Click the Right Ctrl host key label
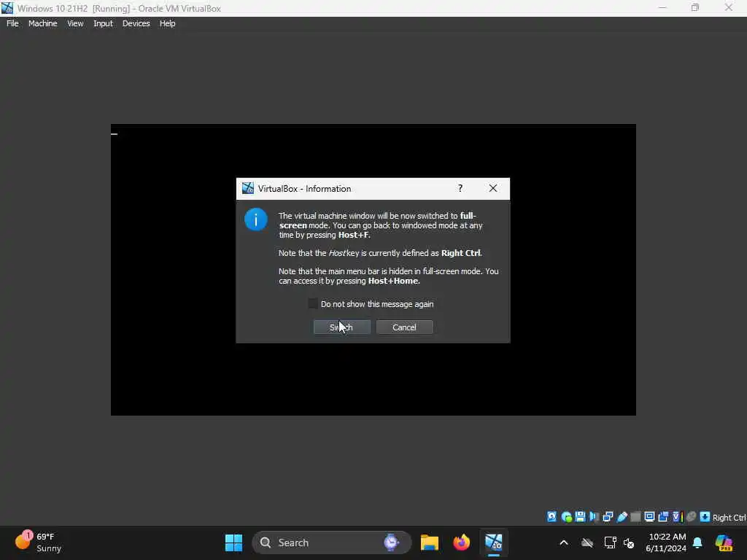This screenshot has width=747, height=560. (x=729, y=518)
